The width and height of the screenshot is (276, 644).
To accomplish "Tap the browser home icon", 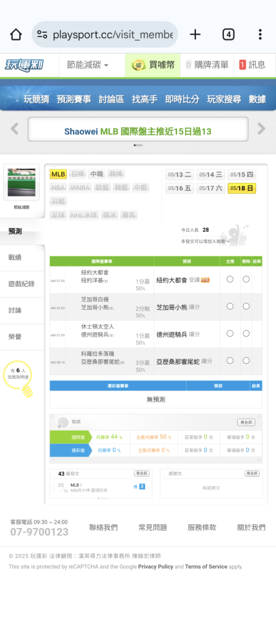I will tap(15, 35).
